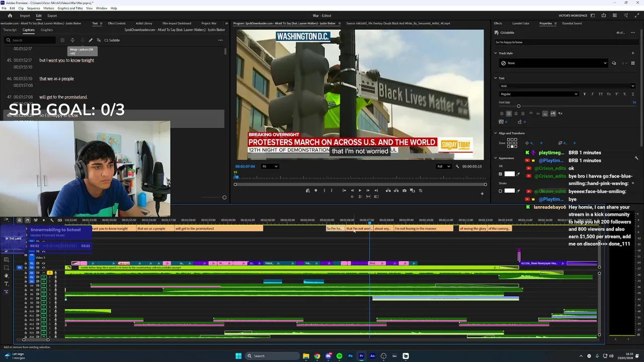Collapse the Text section in Properties

[496, 78]
